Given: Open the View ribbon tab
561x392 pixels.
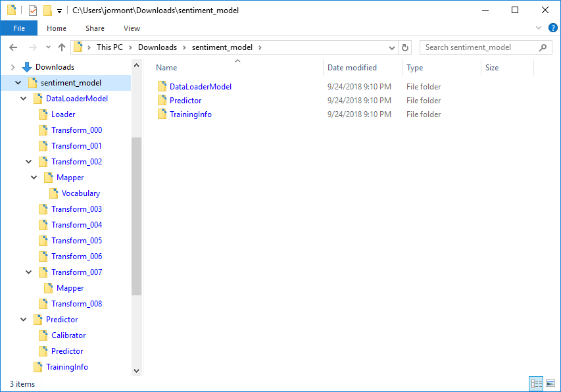Looking at the screenshot, I should (x=132, y=28).
